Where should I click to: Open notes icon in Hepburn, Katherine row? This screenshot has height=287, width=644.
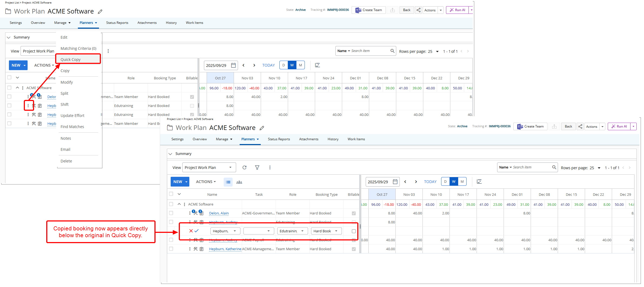click(x=202, y=249)
